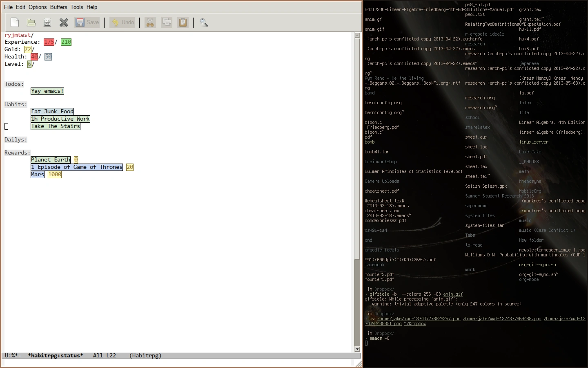The width and height of the screenshot is (588, 368).
Task: Select the 'Eat Junk Food' habit
Action: click(52, 111)
